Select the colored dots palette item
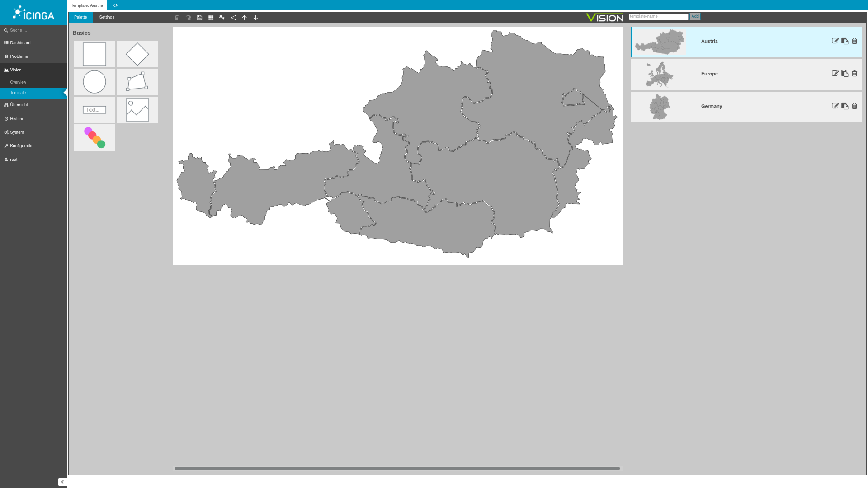 tap(94, 138)
